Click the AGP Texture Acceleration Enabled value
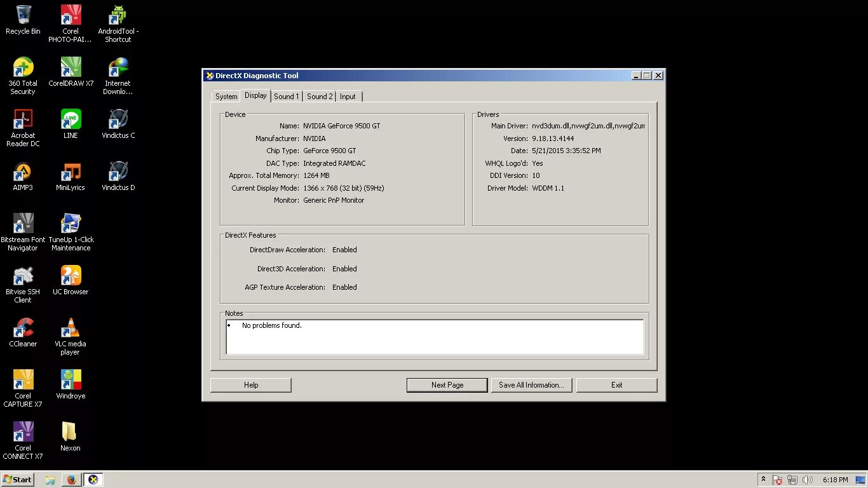 pyautogui.click(x=344, y=287)
